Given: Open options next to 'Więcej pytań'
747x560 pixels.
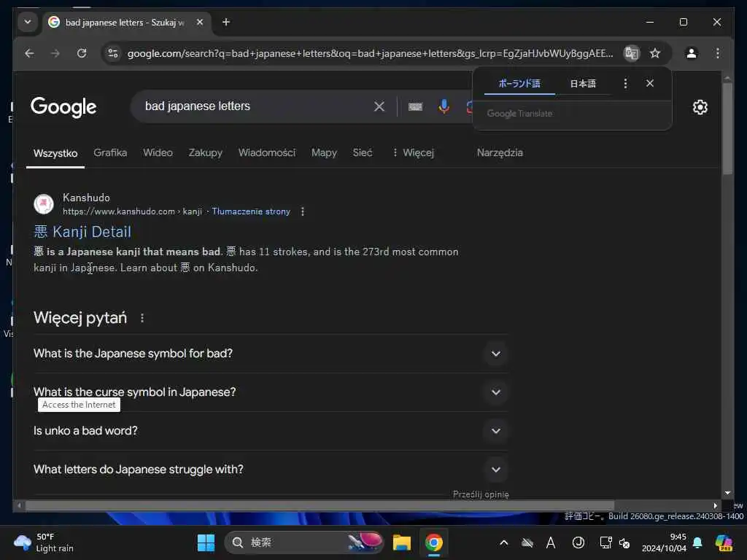Looking at the screenshot, I should point(142,318).
